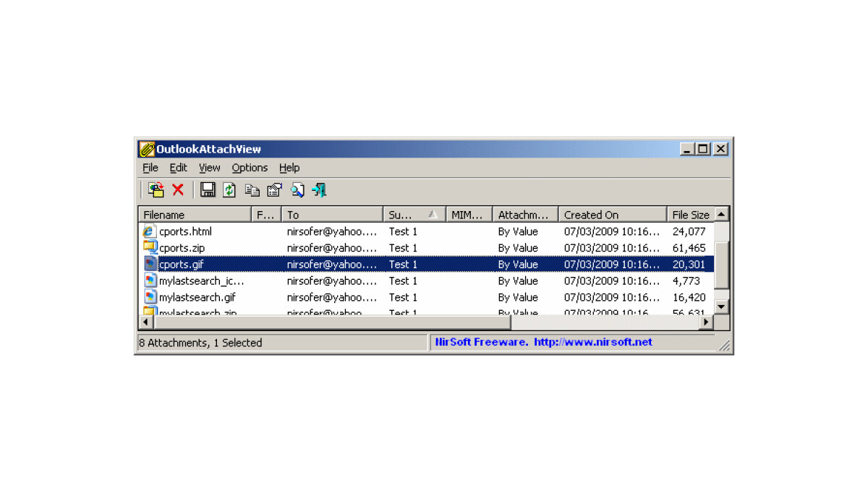Click the green Refresh icon

click(x=229, y=190)
